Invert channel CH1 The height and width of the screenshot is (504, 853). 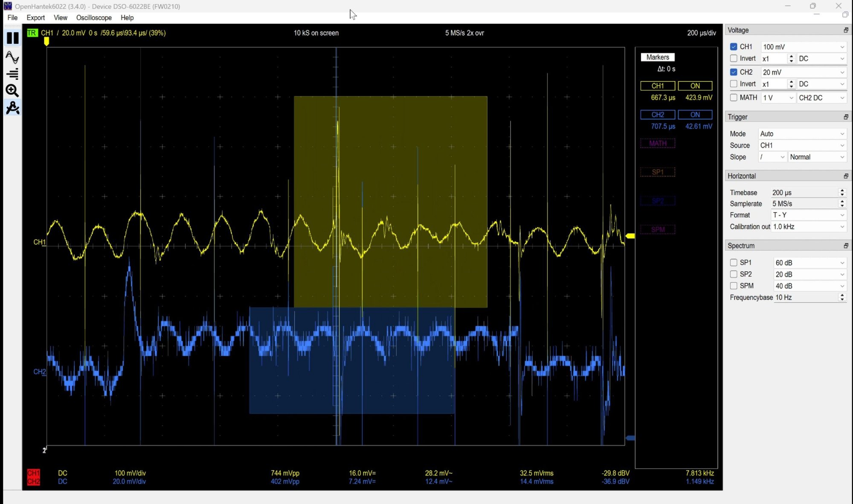734,58
